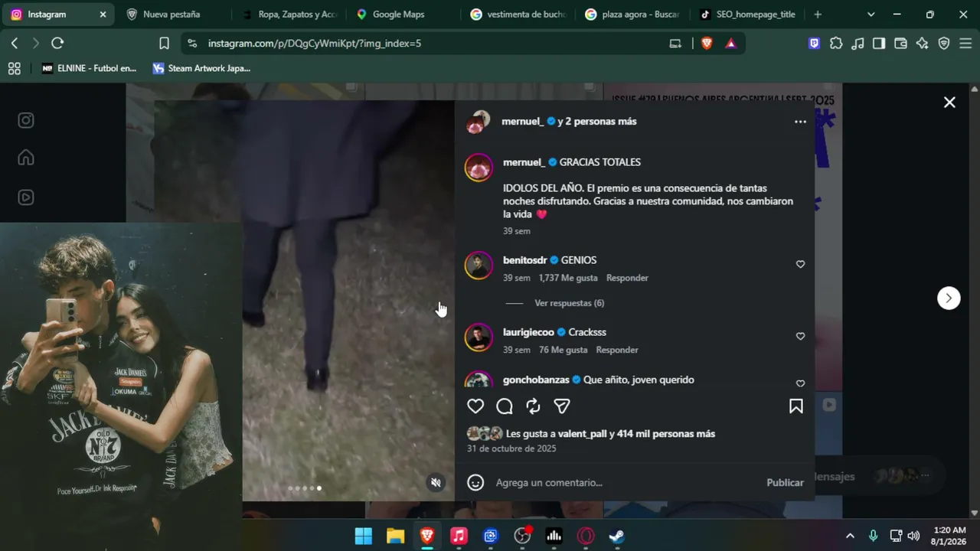Go to Instagram Home via house icon
The image size is (980, 551).
pyautogui.click(x=26, y=158)
